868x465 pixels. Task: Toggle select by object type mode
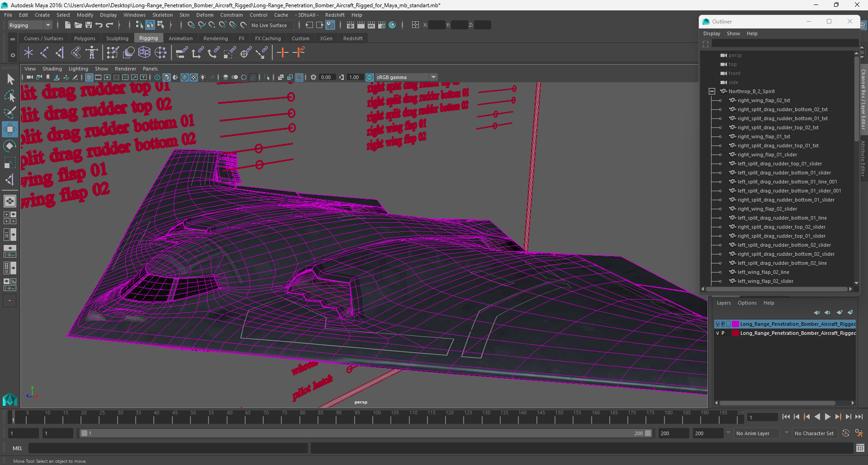150,25
